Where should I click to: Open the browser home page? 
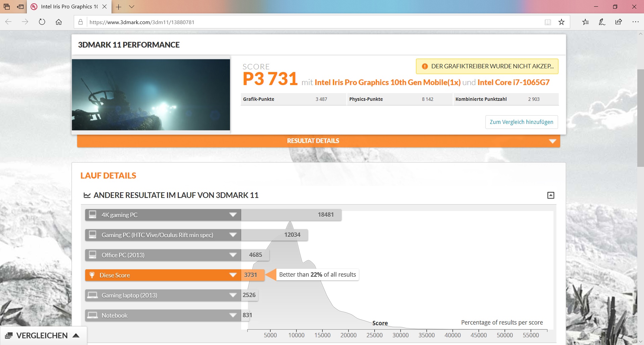[59, 22]
